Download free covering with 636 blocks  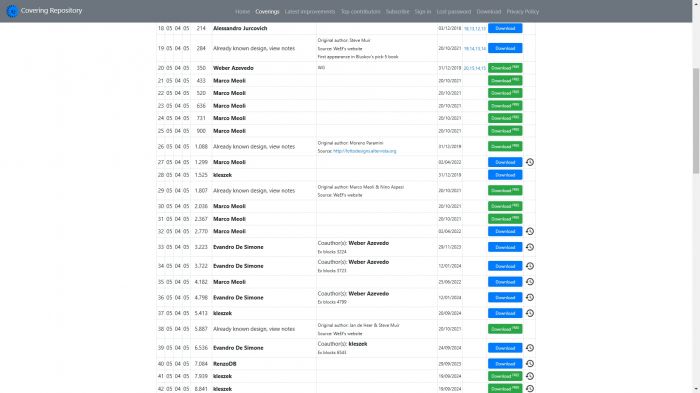coord(505,106)
